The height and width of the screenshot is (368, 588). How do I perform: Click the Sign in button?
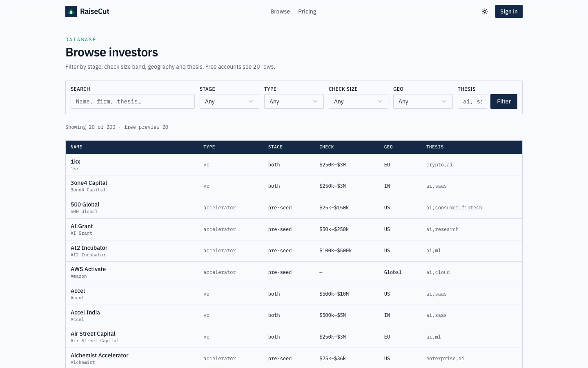(x=509, y=11)
